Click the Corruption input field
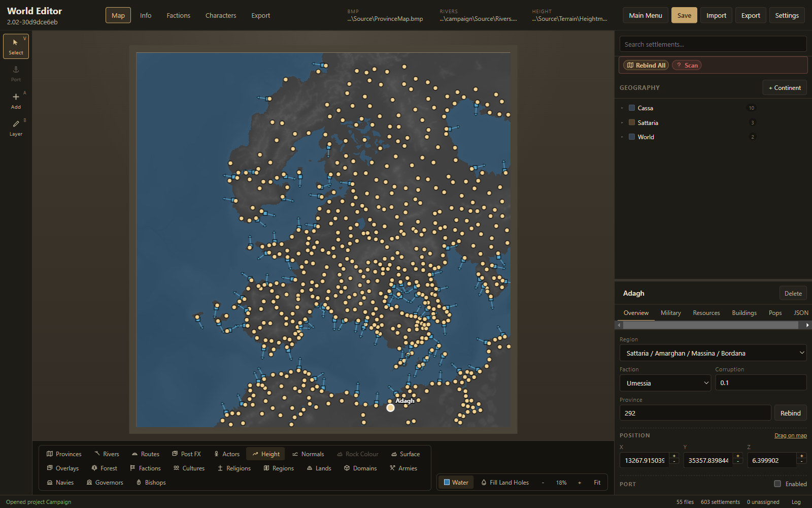Image resolution: width=812 pixels, height=508 pixels. coord(761,383)
